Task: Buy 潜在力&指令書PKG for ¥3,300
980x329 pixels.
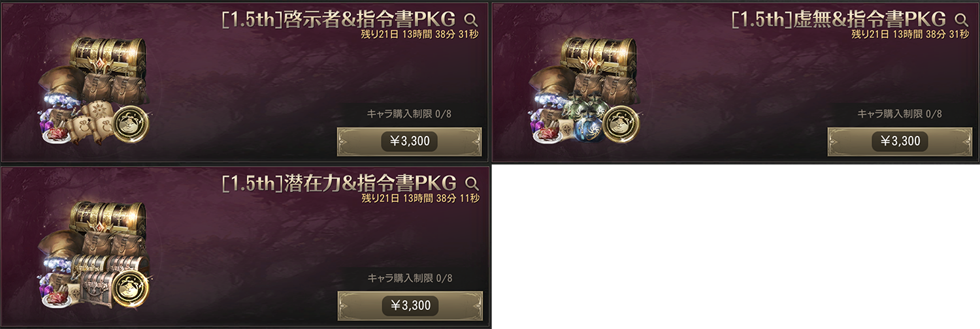Action: pos(410,305)
